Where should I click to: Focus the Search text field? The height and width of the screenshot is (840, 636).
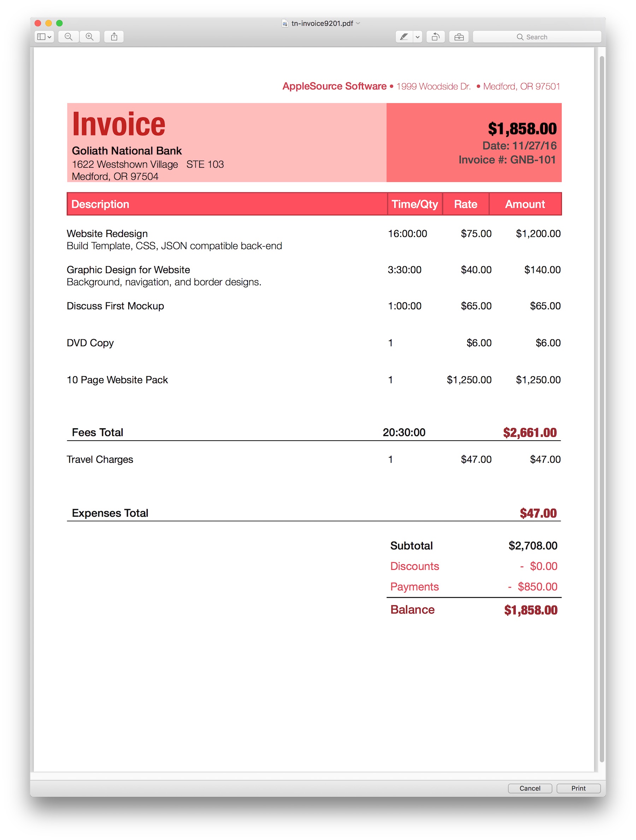coord(551,37)
